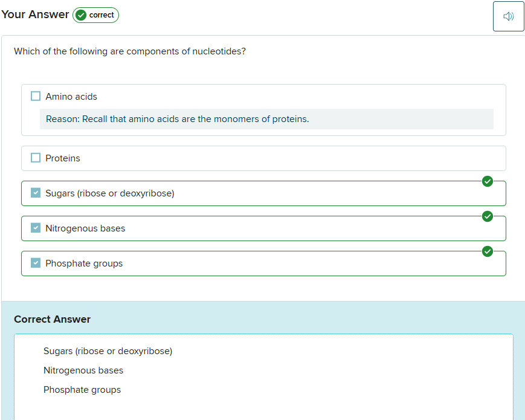This screenshot has width=525, height=420.
Task: Click the Phosphate groups option label
Action: 84,263
